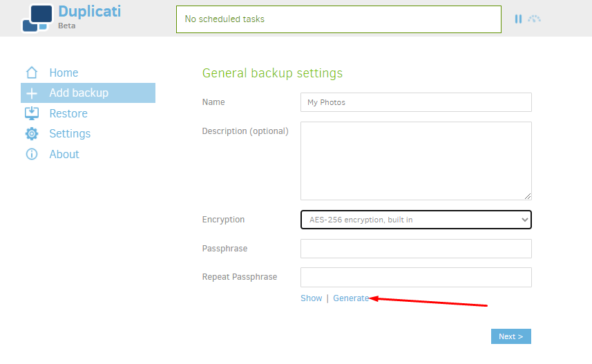Click the Settings gear icon
The width and height of the screenshot is (592, 364).
32,134
